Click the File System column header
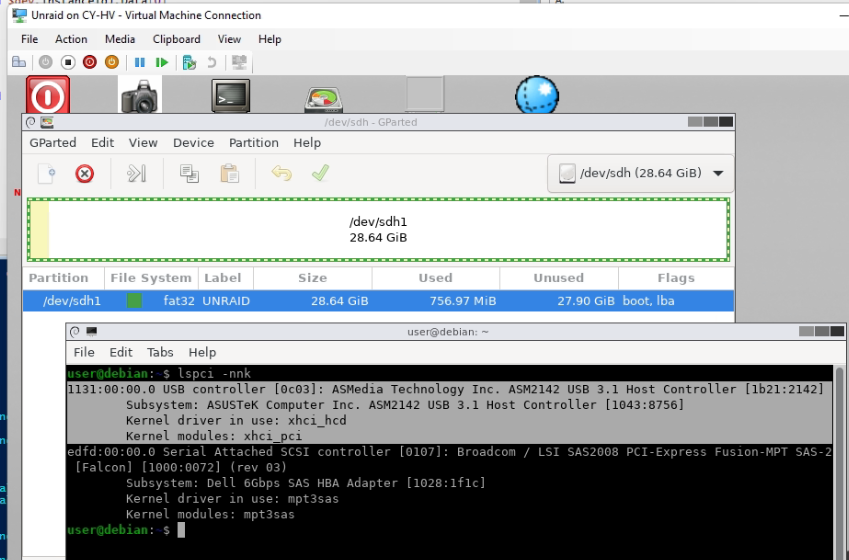 pos(151,278)
